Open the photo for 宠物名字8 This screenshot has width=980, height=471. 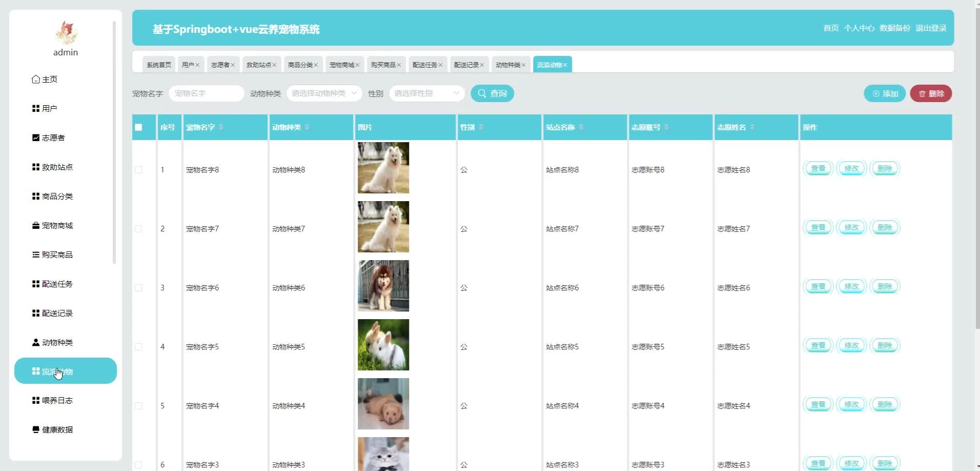click(383, 168)
